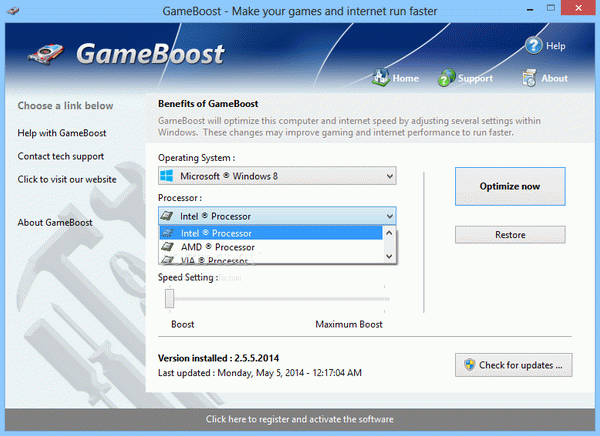
Task: Minimize the GameBoost window
Action: click(530, 9)
